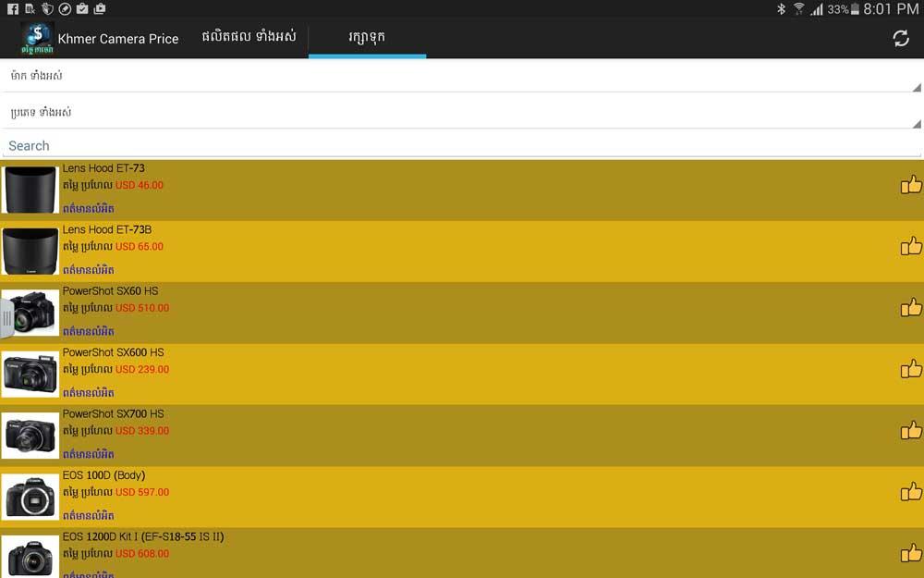Tap the price 'USD 46.00'
Viewport: 924px width, 578px height.
(x=140, y=185)
